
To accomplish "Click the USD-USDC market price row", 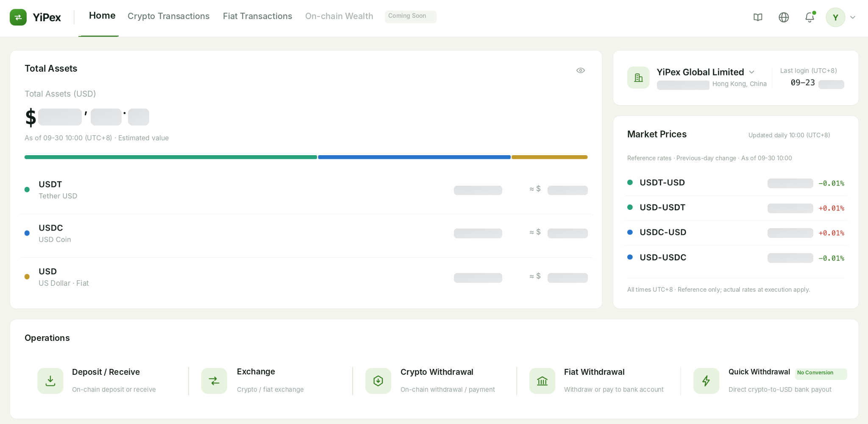I will pos(736,258).
